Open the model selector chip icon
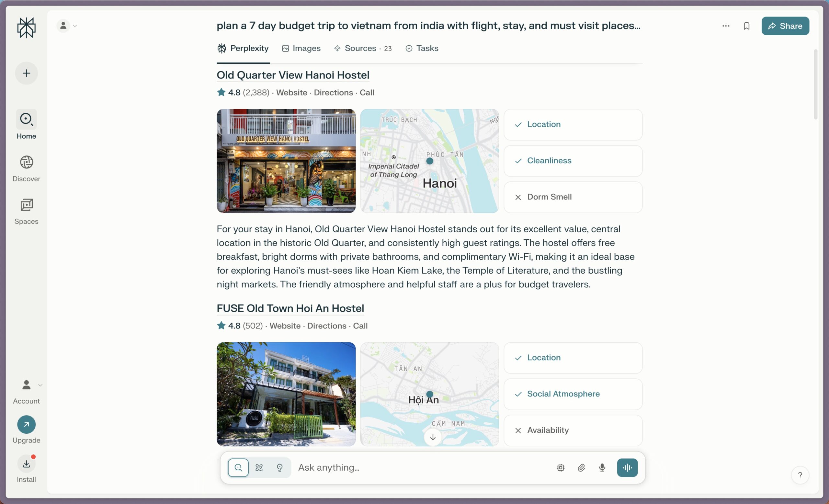The height and width of the screenshot is (504, 829). tap(561, 467)
